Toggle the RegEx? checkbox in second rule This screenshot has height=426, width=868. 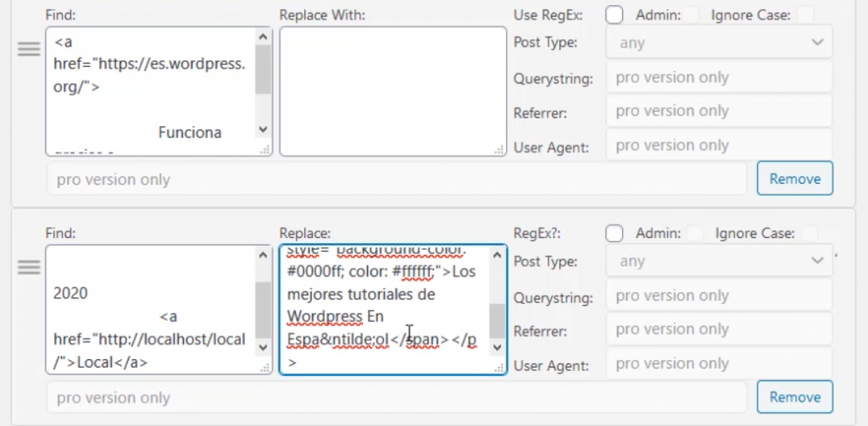[x=615, y=233]
